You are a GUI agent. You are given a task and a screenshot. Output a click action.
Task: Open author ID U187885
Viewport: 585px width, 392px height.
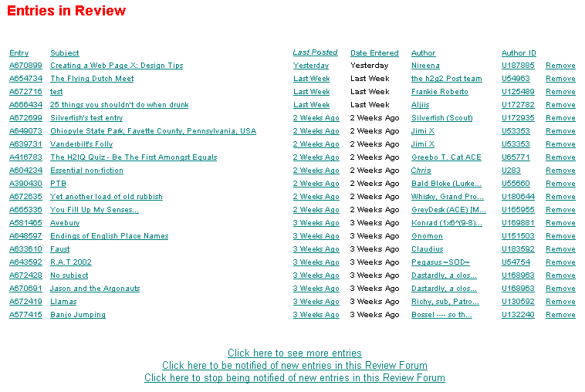tap(518, 66)
